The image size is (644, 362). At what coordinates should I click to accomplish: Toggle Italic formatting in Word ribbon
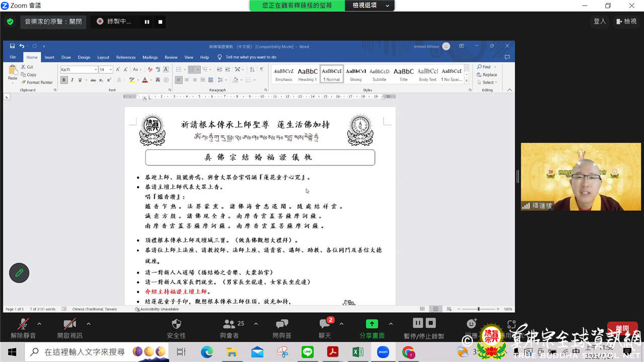coord(72,80)
